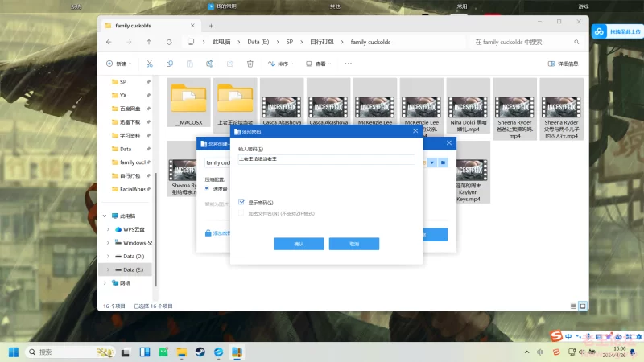Click the cut scissors icon in Explorer toolbar
The image size is (644, 362).
click(149, 64)
